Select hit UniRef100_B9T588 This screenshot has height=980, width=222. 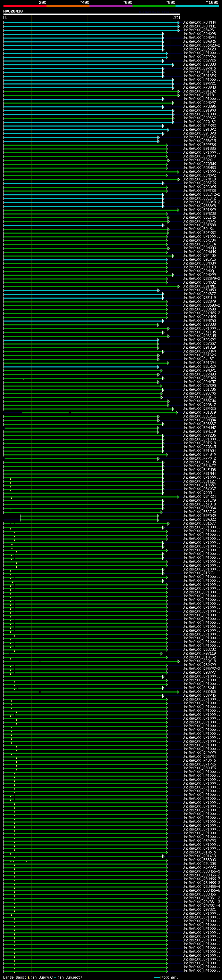tap(199, 225)
